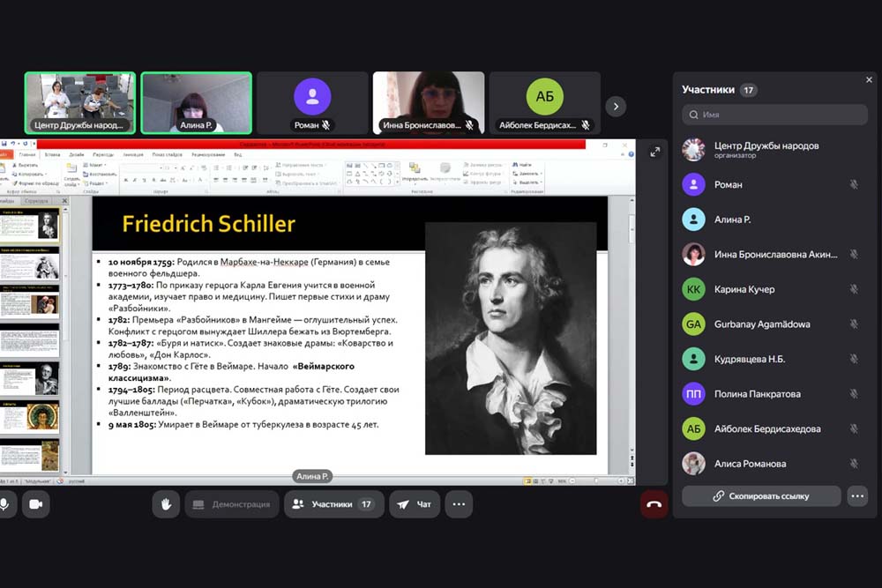Image resolution: width=882 pixels, height=588 pixels.
Task: Toggle the microphone in the bottom bar
Action: point(4,504)
